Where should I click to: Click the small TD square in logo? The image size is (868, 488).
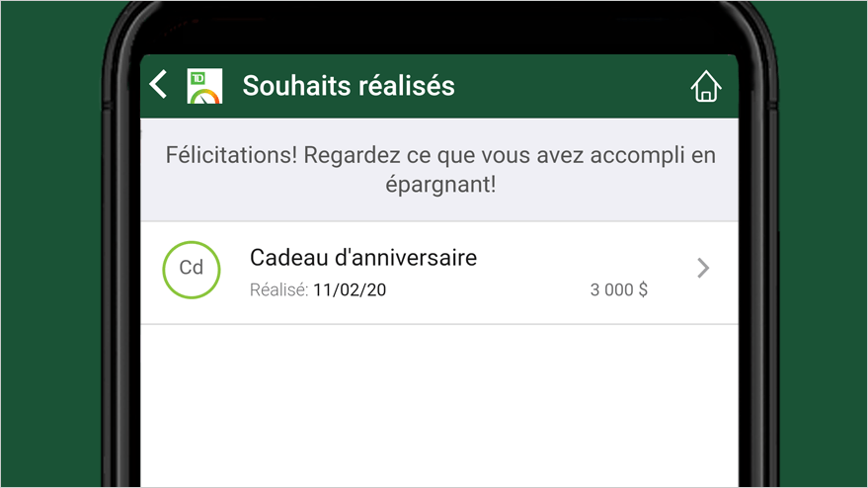tap(197, 79)
